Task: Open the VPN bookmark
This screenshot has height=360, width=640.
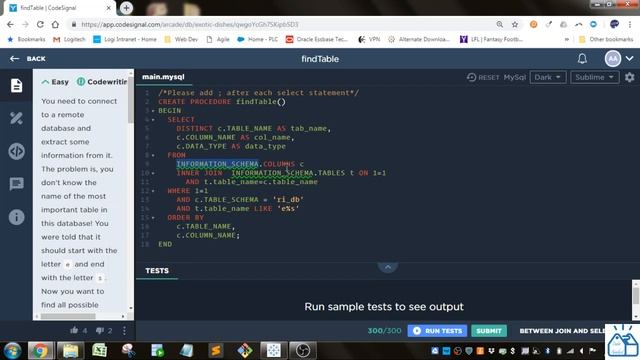Action: coord(369,40)
